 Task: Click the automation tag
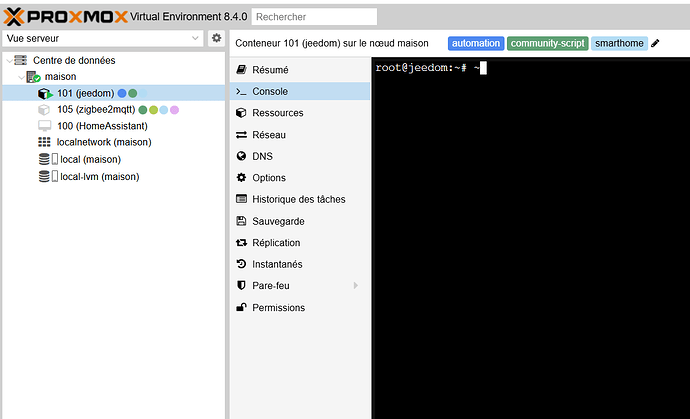[x=476, y=43]
